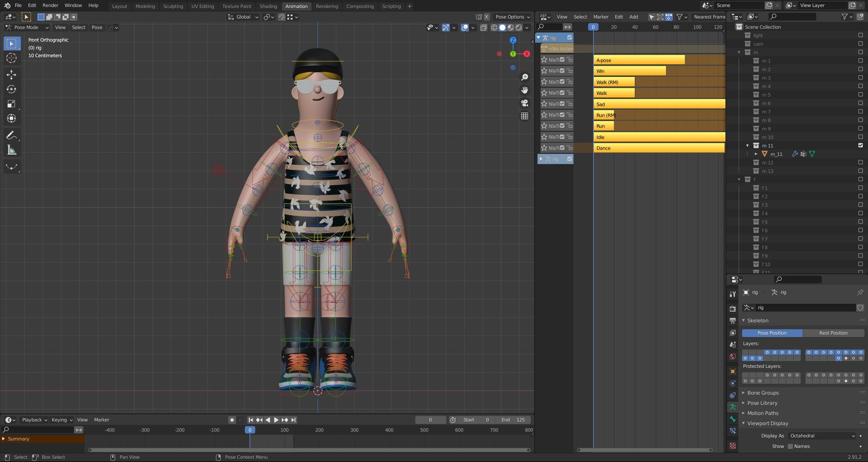Toggle solo star on Idle track
This screenshot has width=868, height=462.
[x=544, y=137]
